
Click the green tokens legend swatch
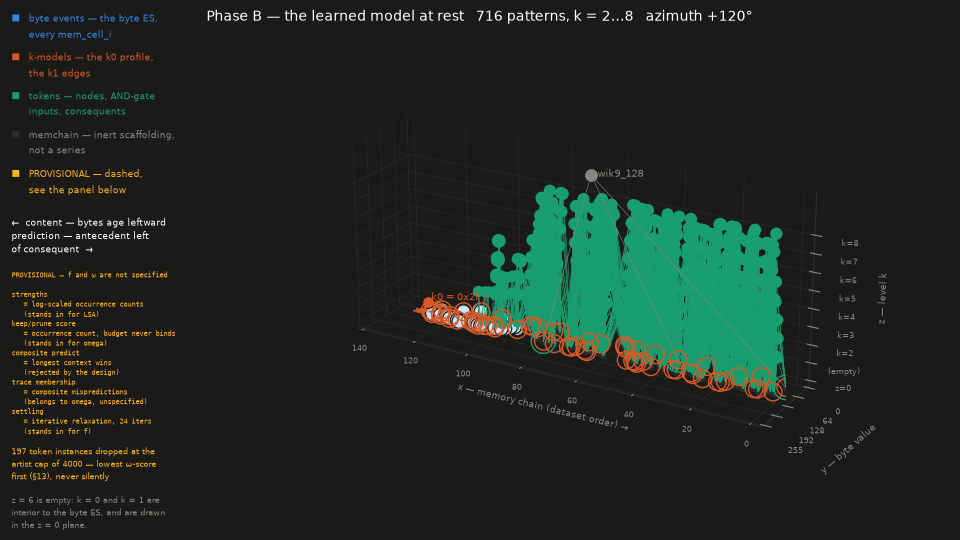coord(16,96)
